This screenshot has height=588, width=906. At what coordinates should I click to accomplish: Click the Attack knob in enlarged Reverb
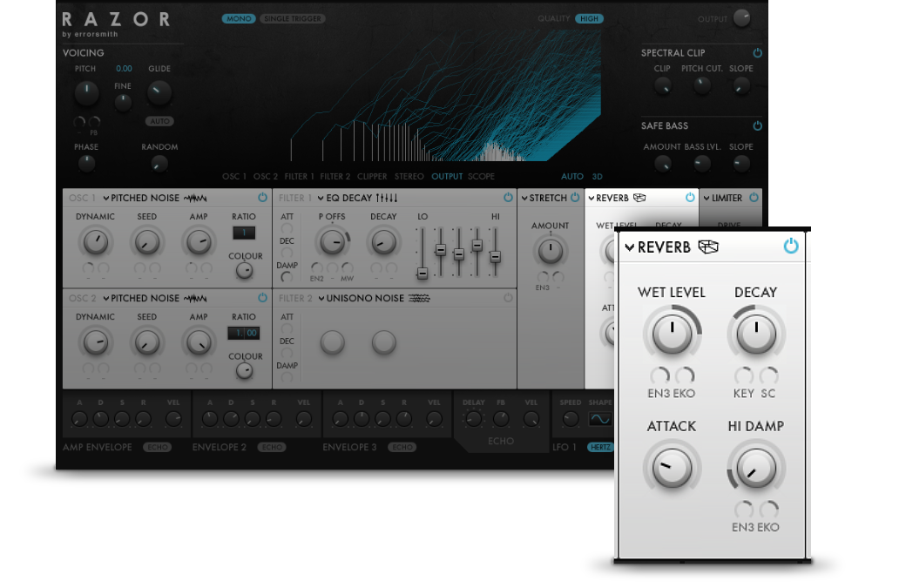pyautogui.click(x=672, y=468)
